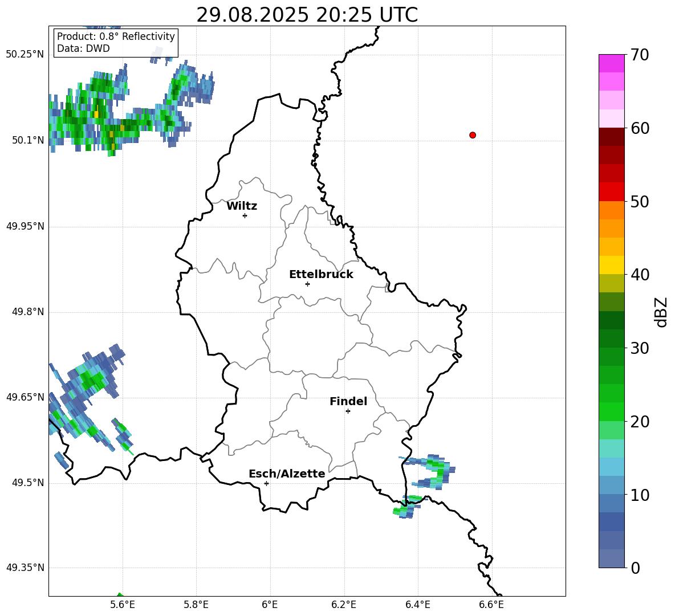Click the 6°E longitude label

(x=270, y=605)
